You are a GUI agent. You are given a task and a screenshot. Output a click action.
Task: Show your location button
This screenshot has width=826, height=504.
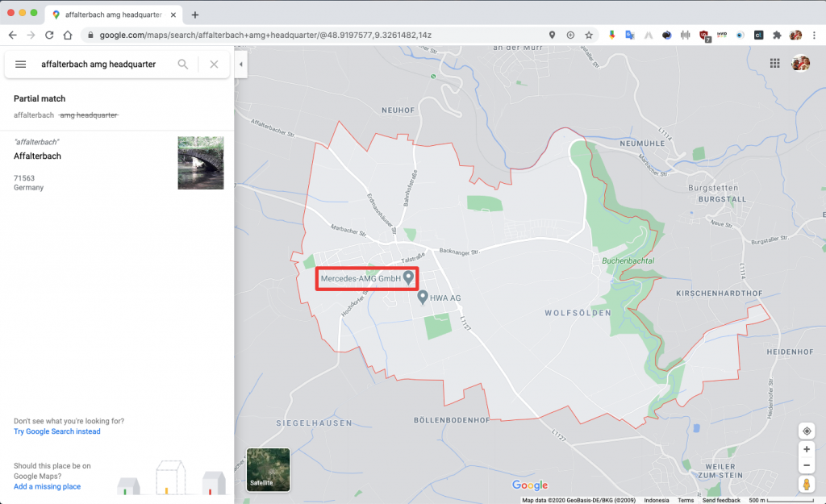(807, 431)
